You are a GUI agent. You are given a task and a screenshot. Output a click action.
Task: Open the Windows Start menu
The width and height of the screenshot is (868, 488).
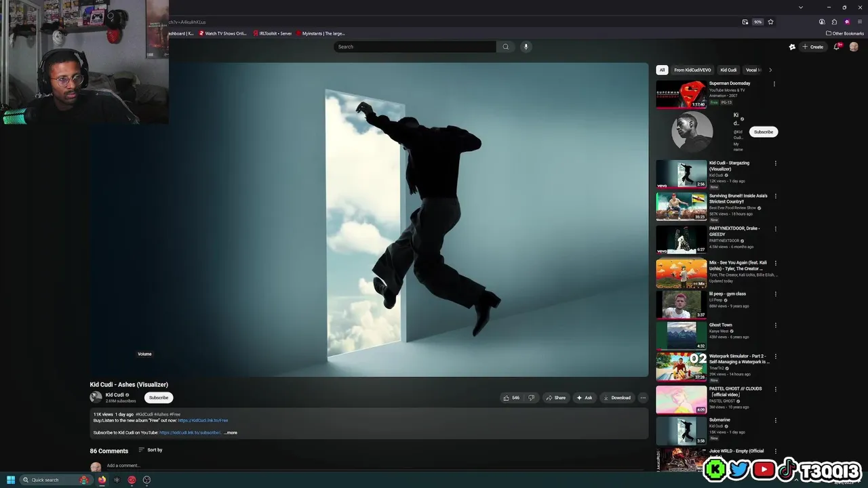tap(11, 480)
